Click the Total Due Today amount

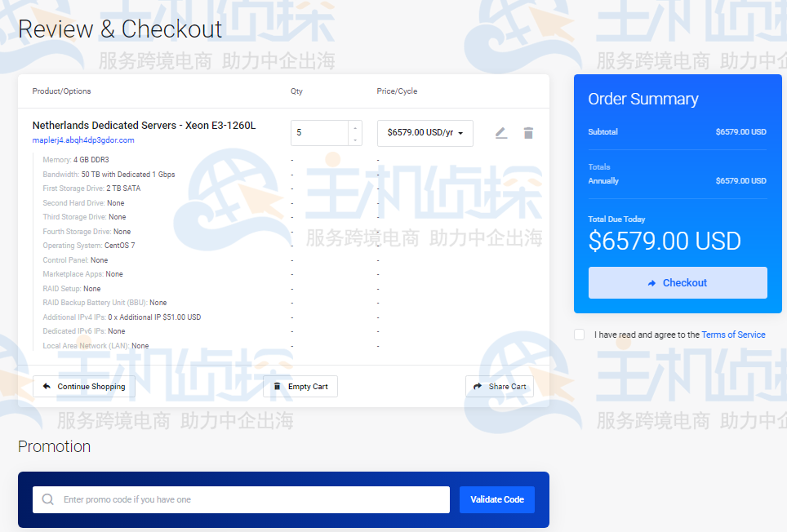click(x=665, y=242)
